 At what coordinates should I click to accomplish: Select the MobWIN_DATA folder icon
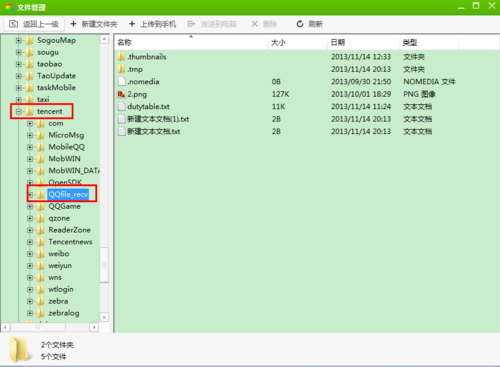[41, 171]
